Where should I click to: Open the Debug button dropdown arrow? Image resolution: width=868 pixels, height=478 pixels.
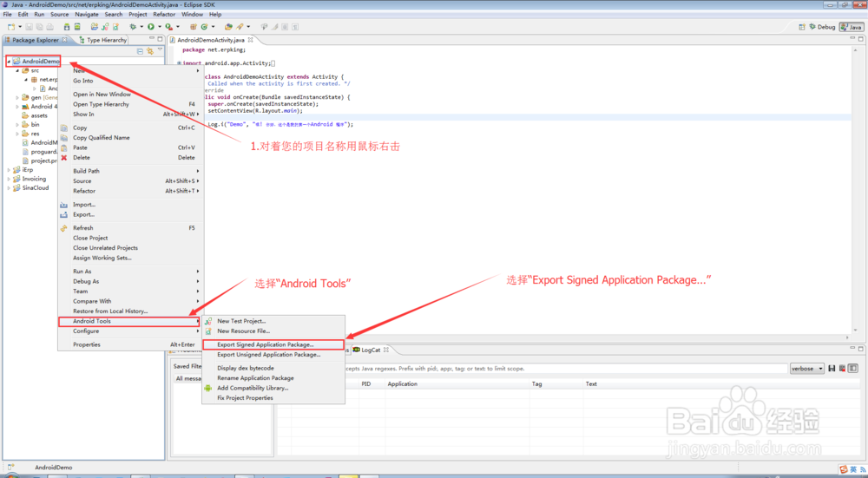[x=141, y=27]
